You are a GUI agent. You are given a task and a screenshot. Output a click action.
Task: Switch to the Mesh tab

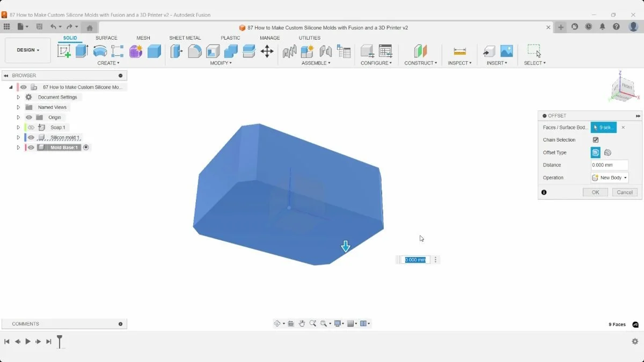[x=143, y=38]
